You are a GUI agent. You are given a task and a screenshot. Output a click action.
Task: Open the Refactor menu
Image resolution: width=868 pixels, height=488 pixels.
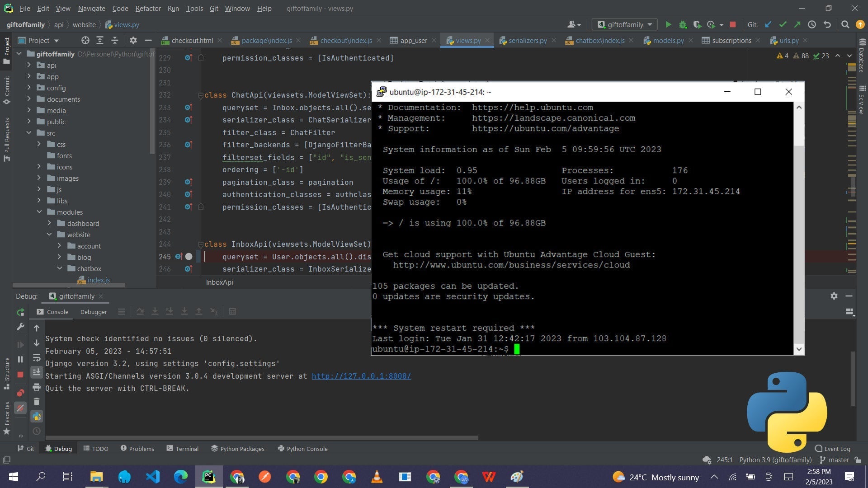[x=148, y=8]
